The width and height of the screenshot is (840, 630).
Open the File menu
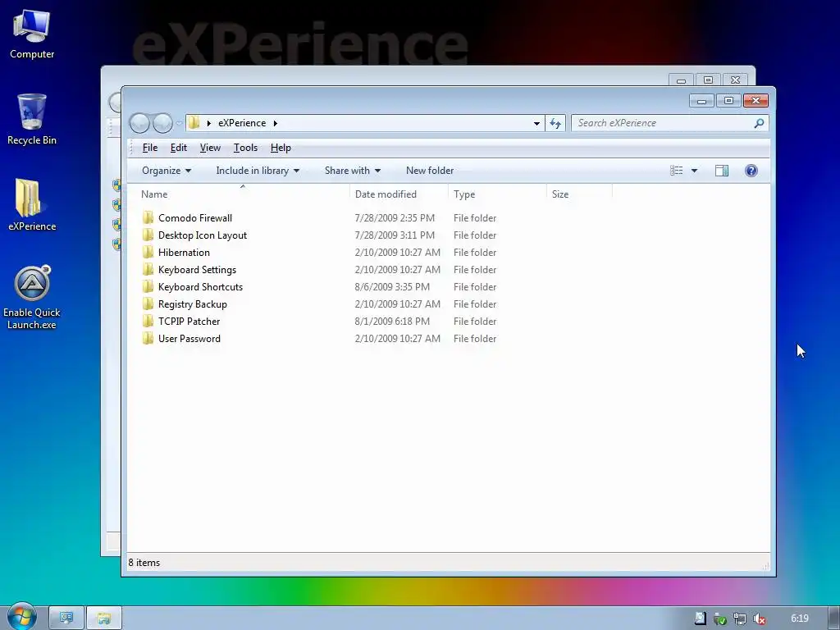[150, 148]
